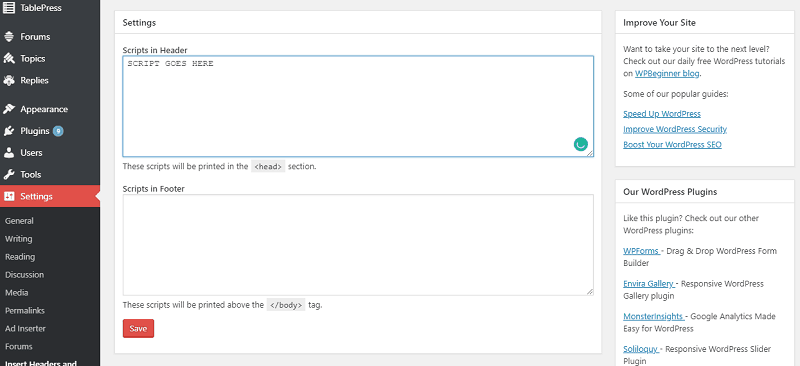Click the Tools wrench icon
The height and width of the screenshot is (366, 800).
[x=9, y=175]
